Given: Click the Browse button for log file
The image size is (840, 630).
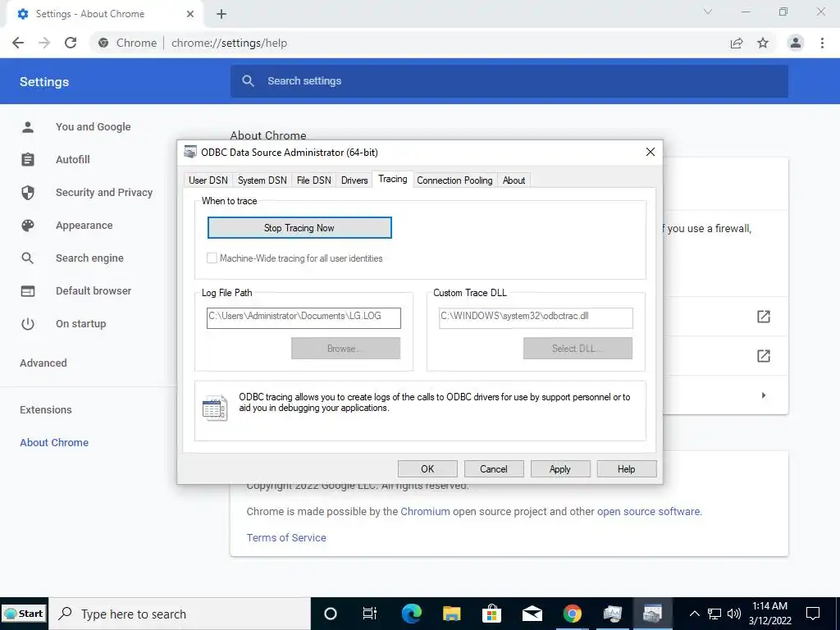Looking at the screenshot, I should coord(345,348).
